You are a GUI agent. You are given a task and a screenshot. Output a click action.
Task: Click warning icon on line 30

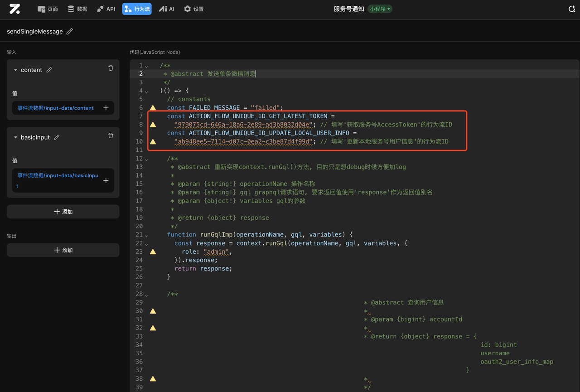[x=153, y=311]
